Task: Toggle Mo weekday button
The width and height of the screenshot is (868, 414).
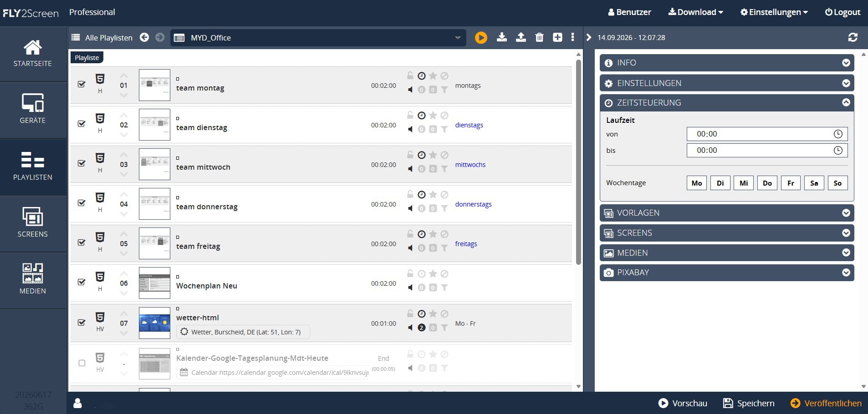Action: pyautogui.click(x=697, y=183)
